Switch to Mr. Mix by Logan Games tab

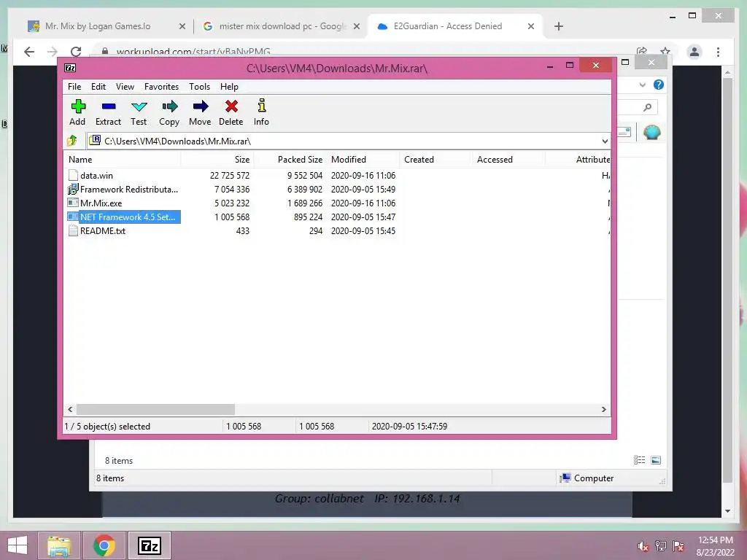[x=107, y=26]
